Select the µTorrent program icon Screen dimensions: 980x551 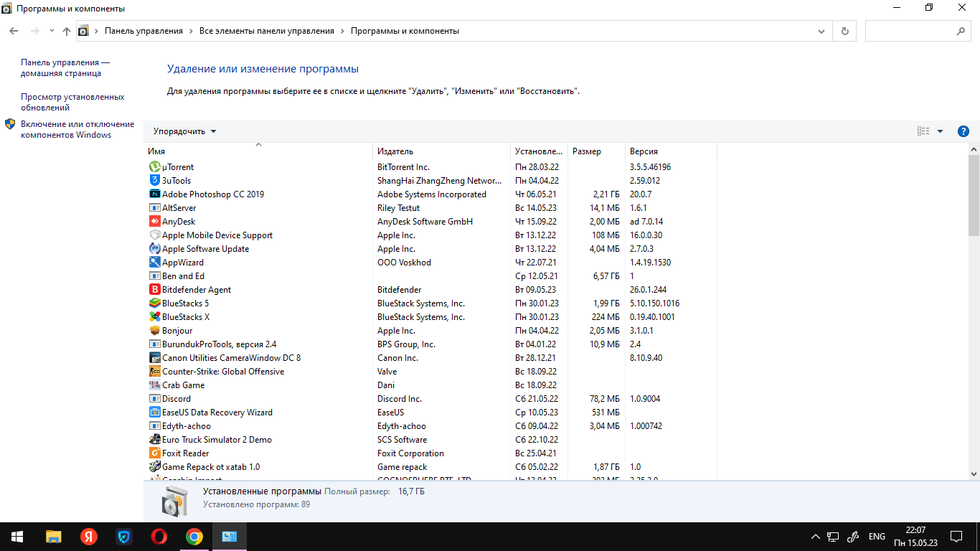coord(155,167)
